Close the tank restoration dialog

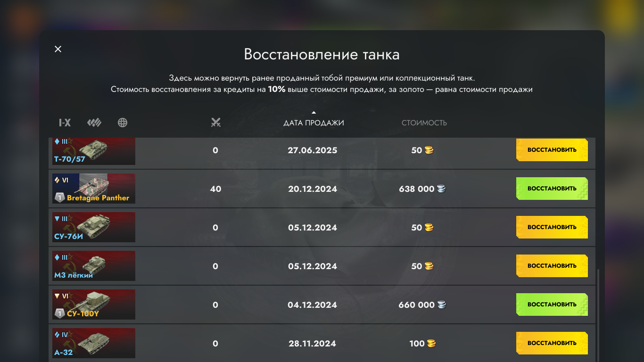click(58, 49)
